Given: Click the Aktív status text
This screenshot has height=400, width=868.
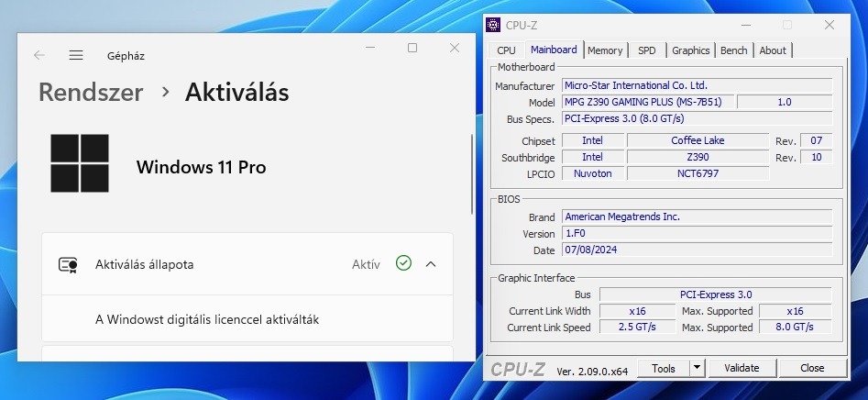Looking at the screenshot, I should 366,265.
